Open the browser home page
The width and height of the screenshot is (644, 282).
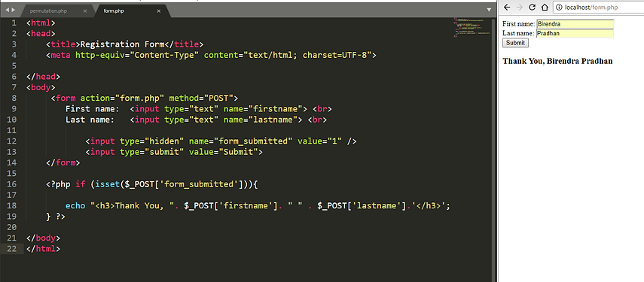tap(545, 8)
